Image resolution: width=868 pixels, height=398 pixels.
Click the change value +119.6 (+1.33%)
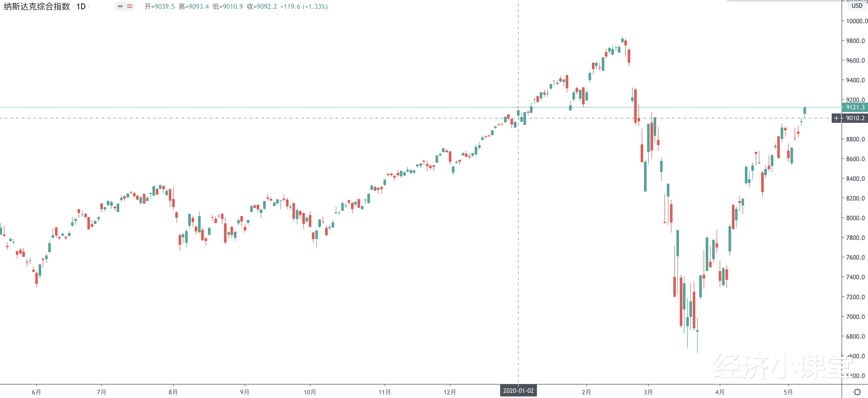tap(304, 6)
